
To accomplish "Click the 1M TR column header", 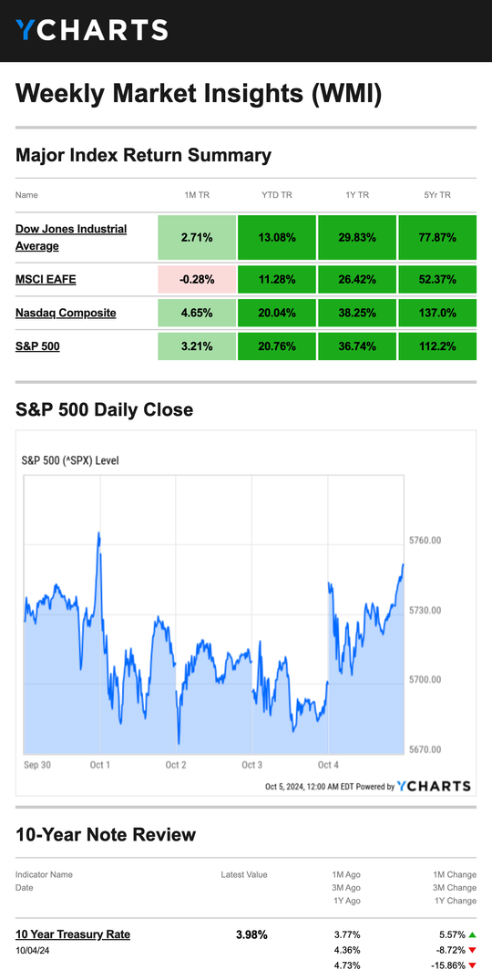I will tap(198, 195).
